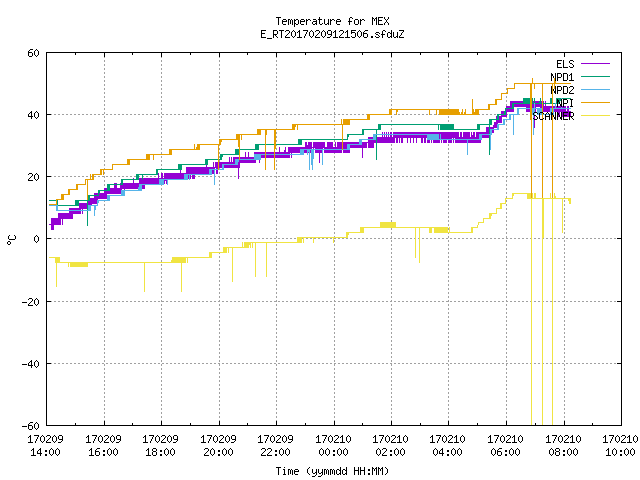This screenshot has height=480, width=640.
Task: Click the blue NPD2 legend line sample
Action: point(595,89)
